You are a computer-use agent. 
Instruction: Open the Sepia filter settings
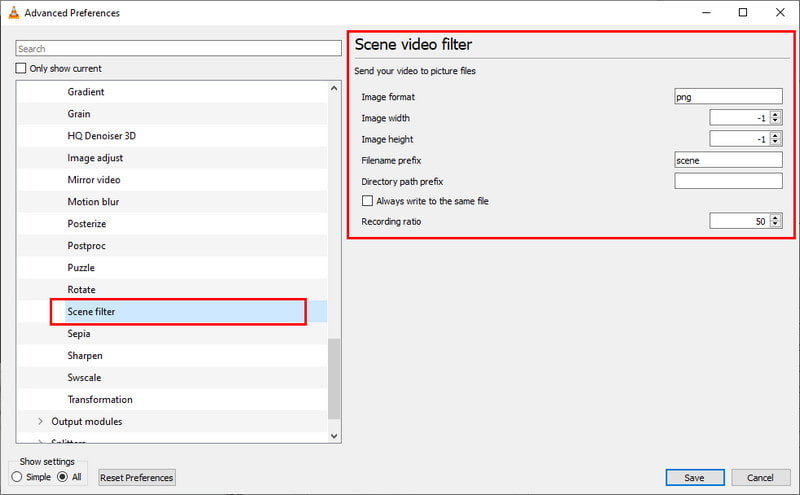[79, 334]
